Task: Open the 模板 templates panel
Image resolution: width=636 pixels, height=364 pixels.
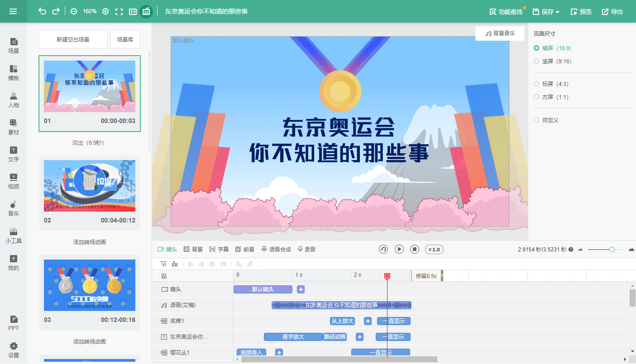Action: tap(14, 73)
